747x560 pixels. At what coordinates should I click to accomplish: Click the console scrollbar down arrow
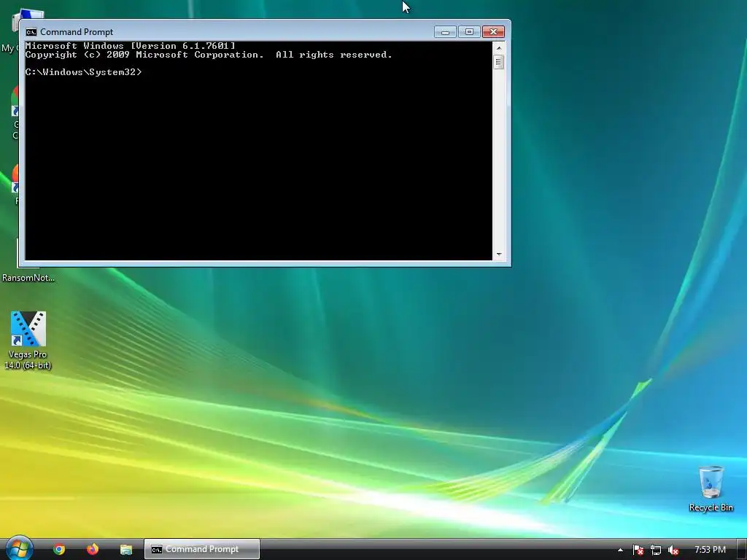(499, 254)
